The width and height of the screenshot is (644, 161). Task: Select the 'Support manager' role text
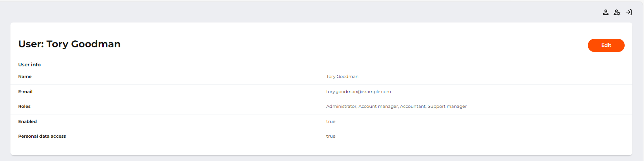click(447, 106)
